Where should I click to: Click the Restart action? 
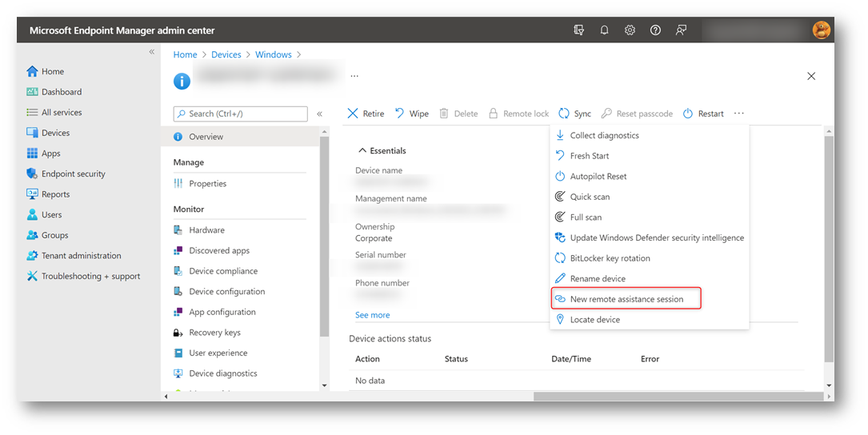click(x=703, y=114)
